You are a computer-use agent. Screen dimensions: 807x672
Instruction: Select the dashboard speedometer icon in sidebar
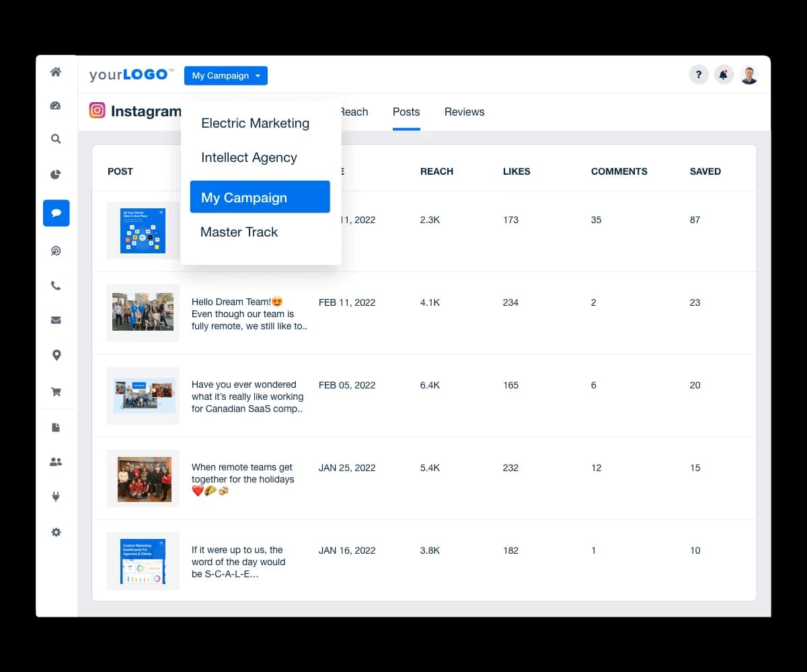(x=56, y=106)
